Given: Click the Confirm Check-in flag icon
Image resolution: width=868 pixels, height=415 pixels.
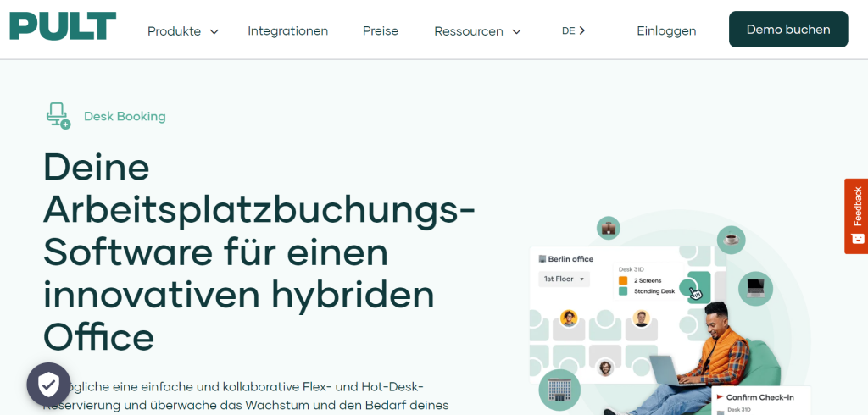Looking at the screenshot, I should click(x=720, y=396).
